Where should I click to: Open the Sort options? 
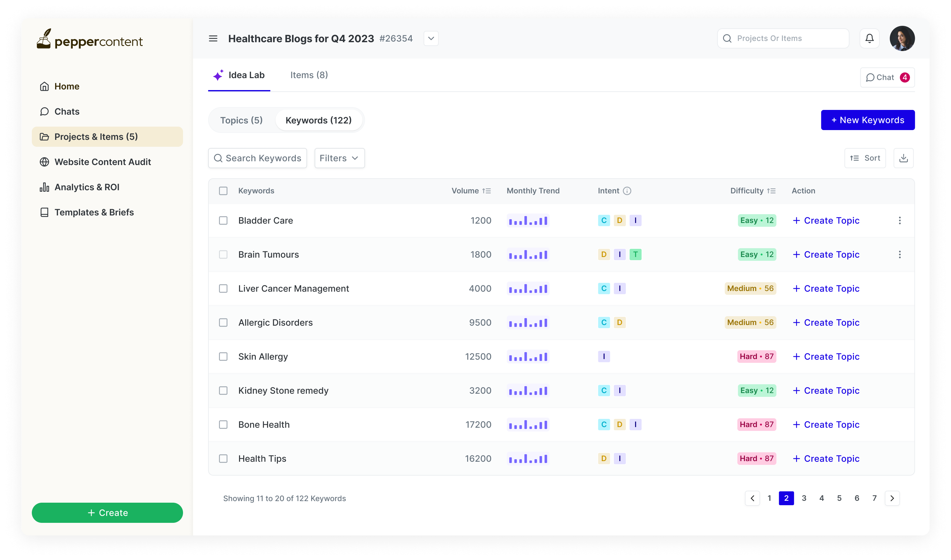[x=865, y=158]
